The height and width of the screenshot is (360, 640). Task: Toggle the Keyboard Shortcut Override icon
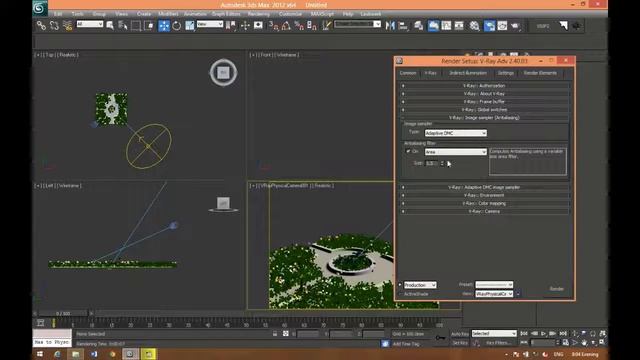pyautogui.click(x=258, y=26)
